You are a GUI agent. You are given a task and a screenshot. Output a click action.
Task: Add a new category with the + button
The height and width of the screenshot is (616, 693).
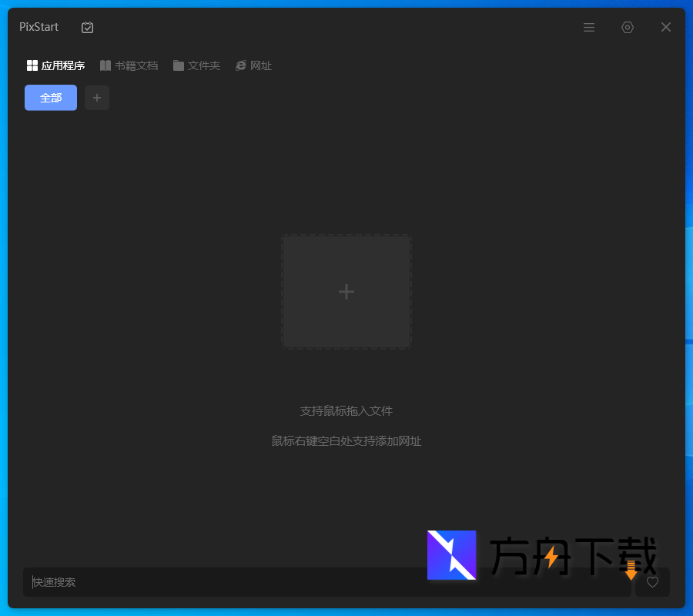pyautogui.click(x=95, y=98)
